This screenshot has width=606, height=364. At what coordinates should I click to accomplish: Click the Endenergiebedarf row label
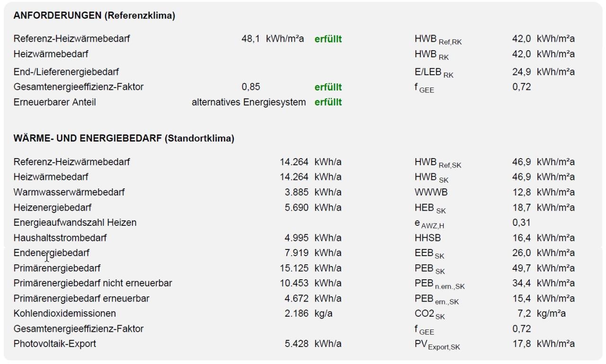click(52, 253)
